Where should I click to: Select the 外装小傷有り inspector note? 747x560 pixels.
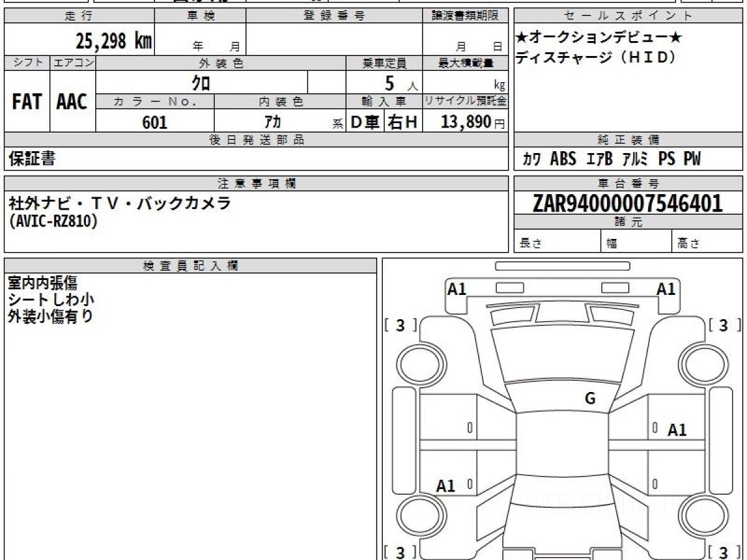coord(50,316)
